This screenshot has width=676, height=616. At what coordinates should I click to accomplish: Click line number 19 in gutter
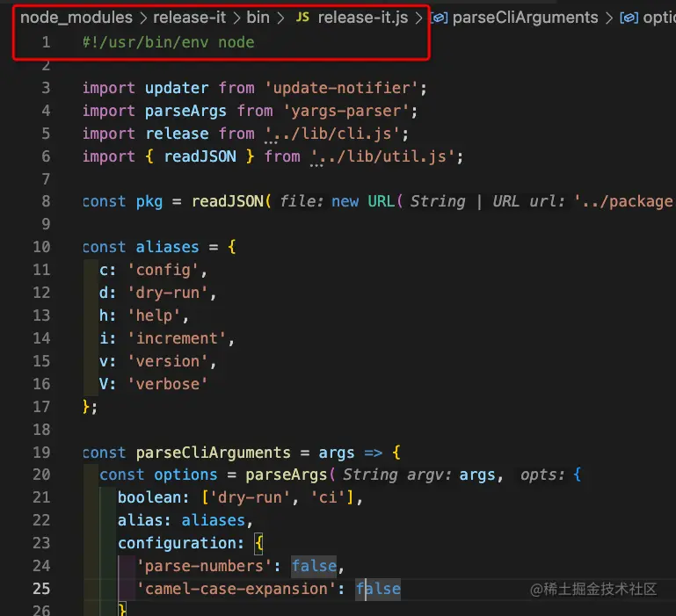pyautogui.click(x=41, y=453)
